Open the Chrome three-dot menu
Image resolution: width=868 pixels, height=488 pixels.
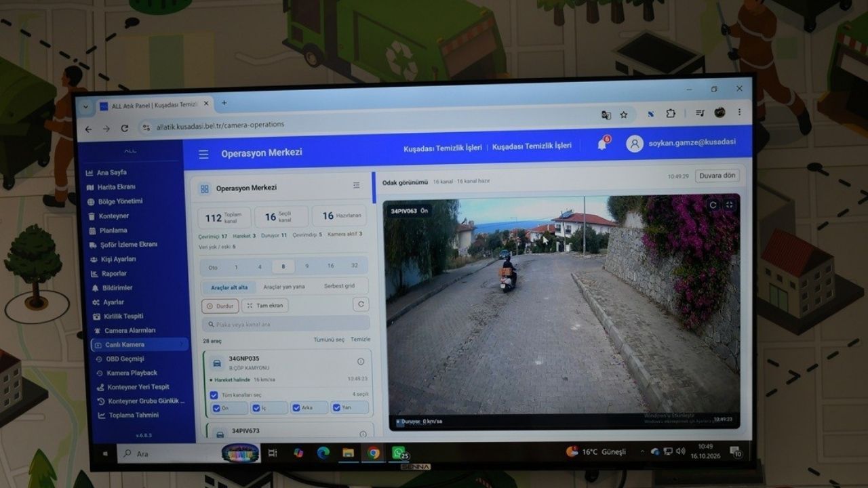739,112
